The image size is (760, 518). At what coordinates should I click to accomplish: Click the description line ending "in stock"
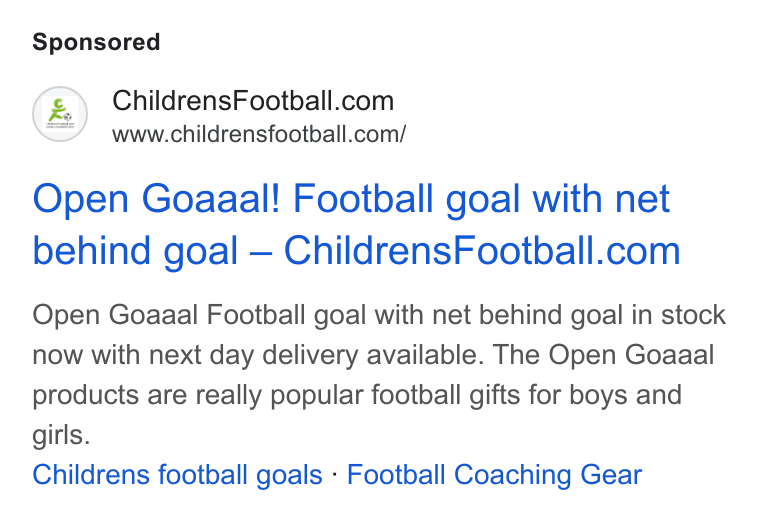[x=379, y=315]
